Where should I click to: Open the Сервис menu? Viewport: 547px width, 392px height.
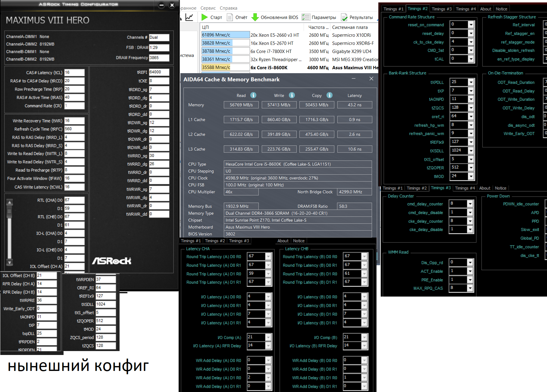point(208,8)
